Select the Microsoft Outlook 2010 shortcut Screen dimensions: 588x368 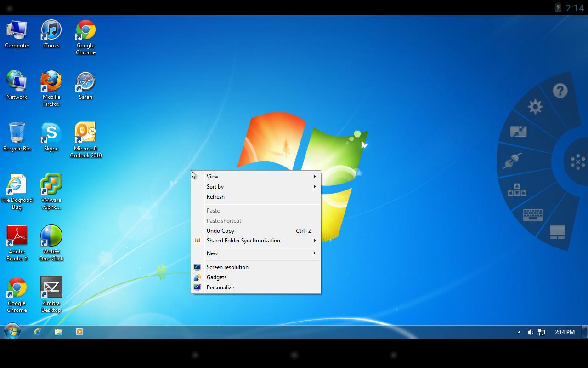(x=85, y=140)
